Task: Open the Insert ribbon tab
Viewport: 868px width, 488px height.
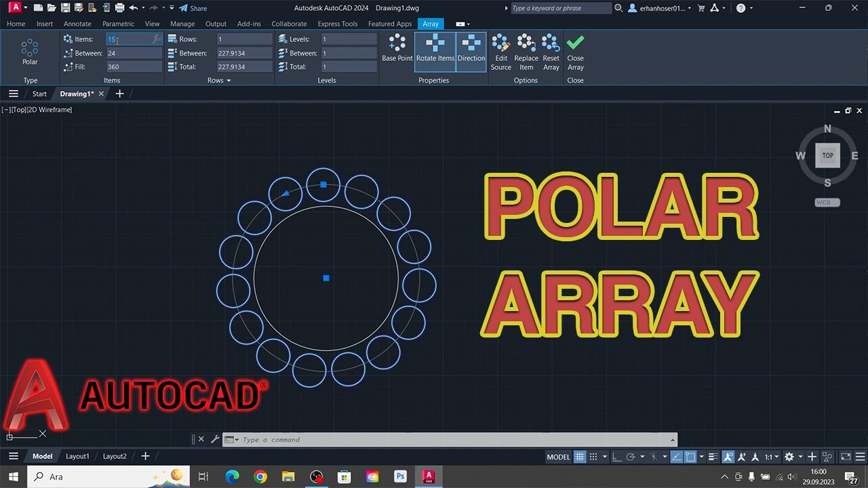Action: click(45, 24)
